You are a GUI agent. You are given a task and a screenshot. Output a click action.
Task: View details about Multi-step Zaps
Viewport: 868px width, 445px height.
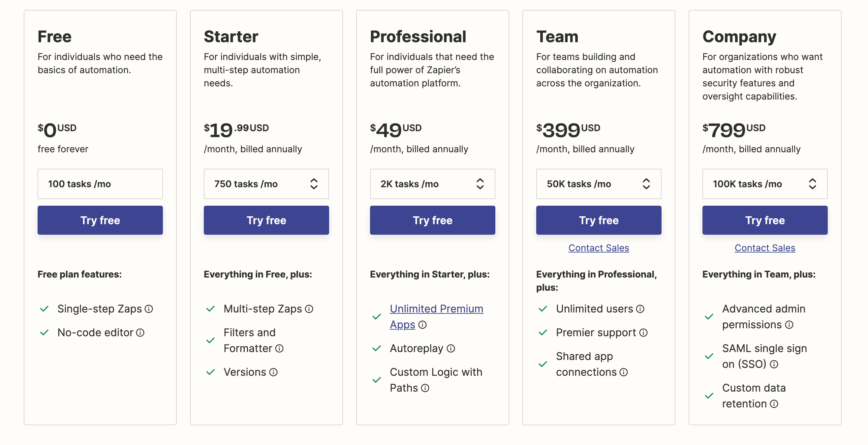[x=309, y=309]
